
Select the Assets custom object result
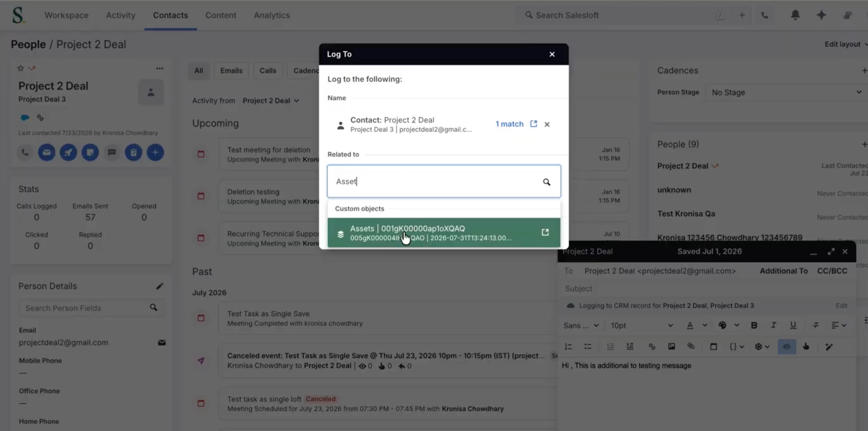point(444,233)
